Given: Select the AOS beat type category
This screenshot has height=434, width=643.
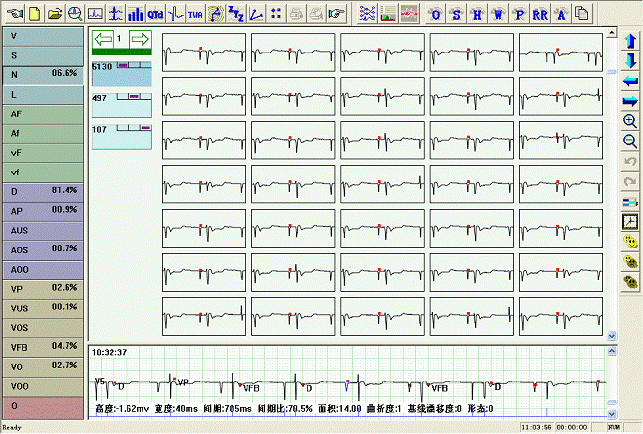Looking at the screenshot, I should (42, 248).
